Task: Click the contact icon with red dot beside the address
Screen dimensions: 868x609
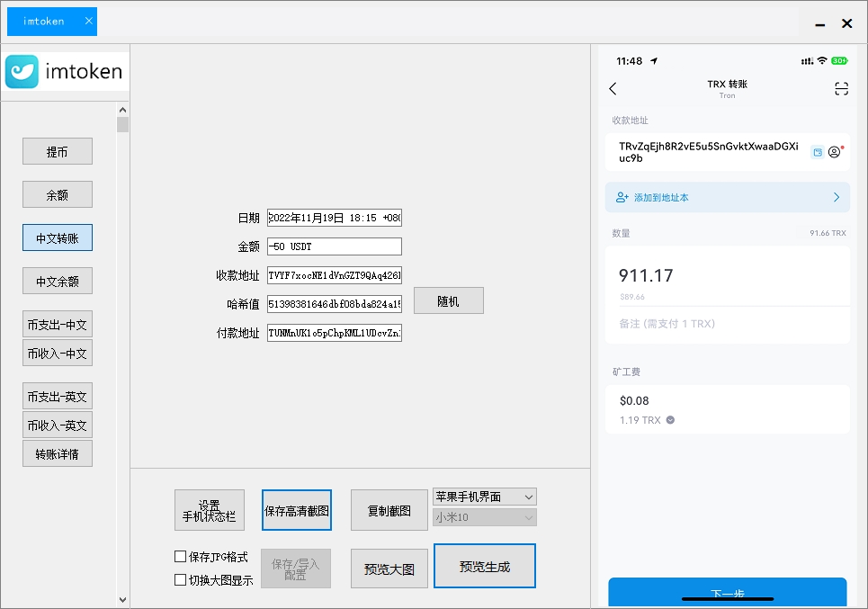Action: (836, 152)
